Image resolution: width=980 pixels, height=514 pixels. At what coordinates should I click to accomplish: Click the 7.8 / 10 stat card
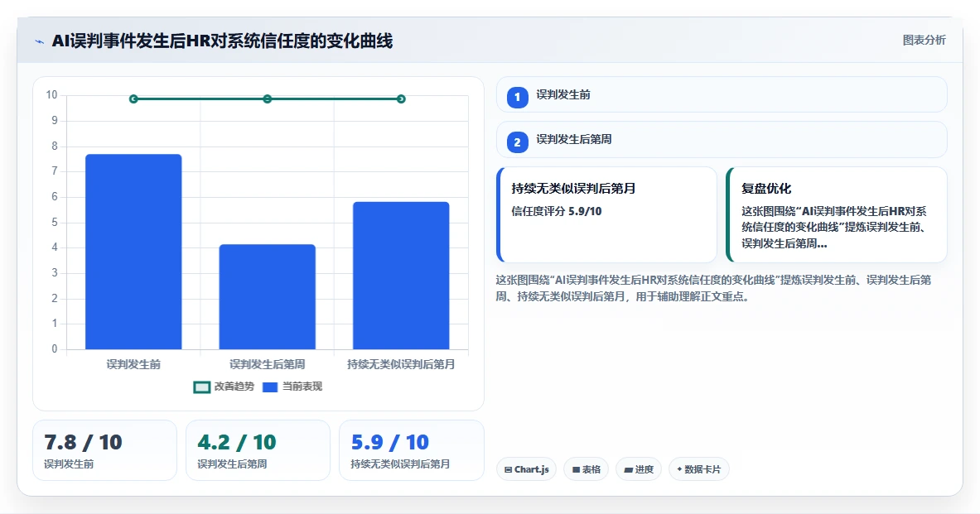104,450
